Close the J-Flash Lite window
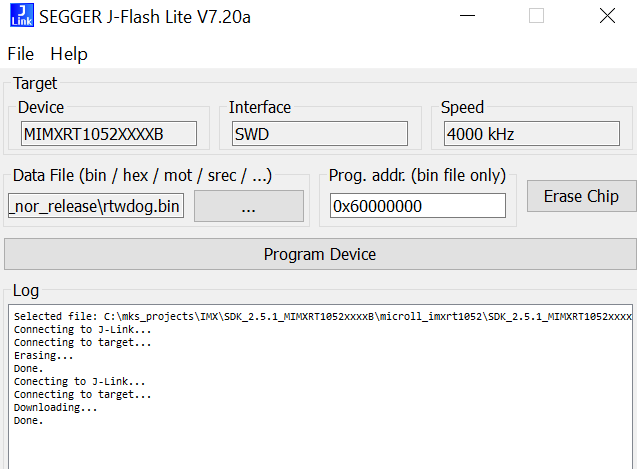 click(x=607, y=16)
